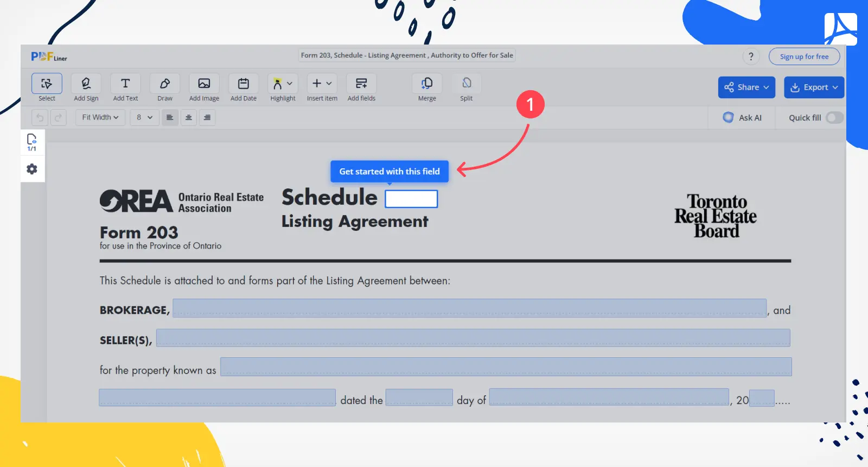Open the Fit Width zoom dropdown
Screen dimensions: 868x467
click(100, 117)
